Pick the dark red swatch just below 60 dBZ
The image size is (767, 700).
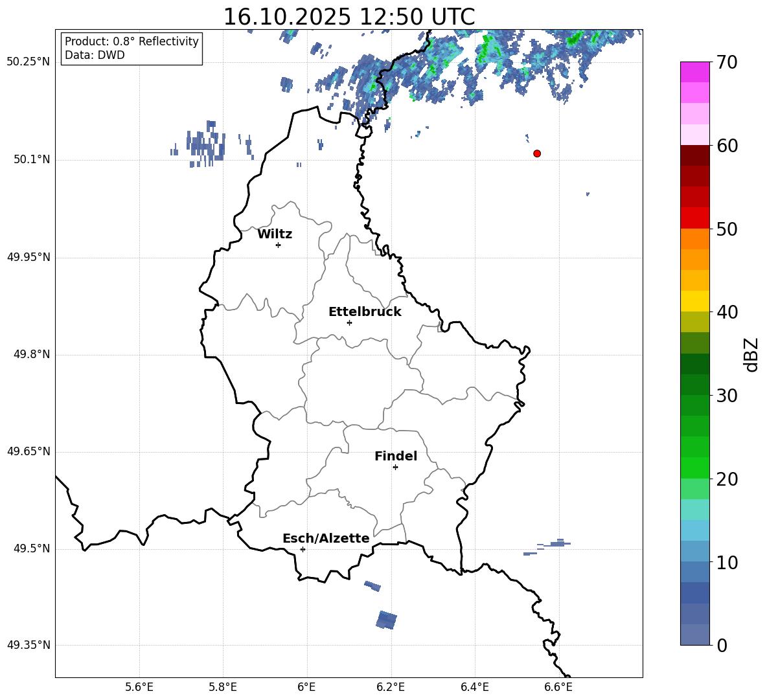[x=695, y=155]
